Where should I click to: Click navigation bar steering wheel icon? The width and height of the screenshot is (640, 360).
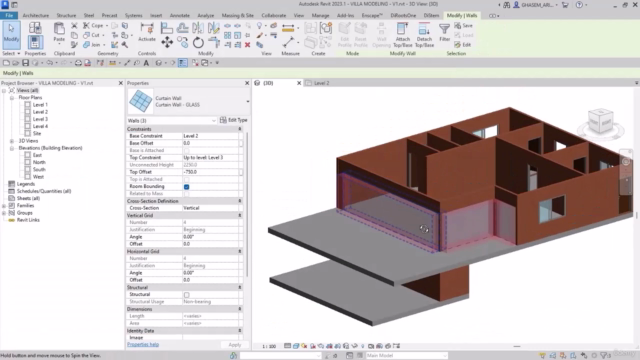point(626,162)
